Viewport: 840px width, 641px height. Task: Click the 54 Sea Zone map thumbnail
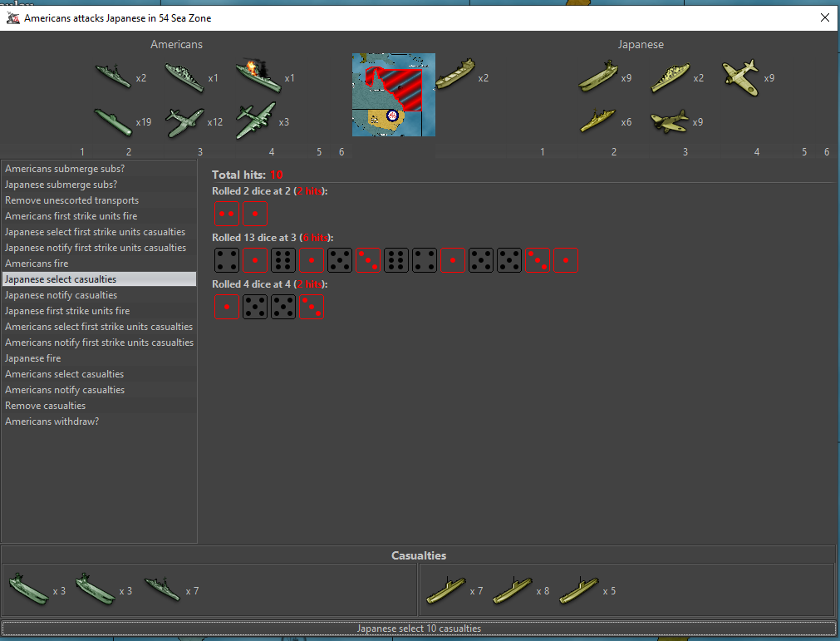[x=393, y=94]
